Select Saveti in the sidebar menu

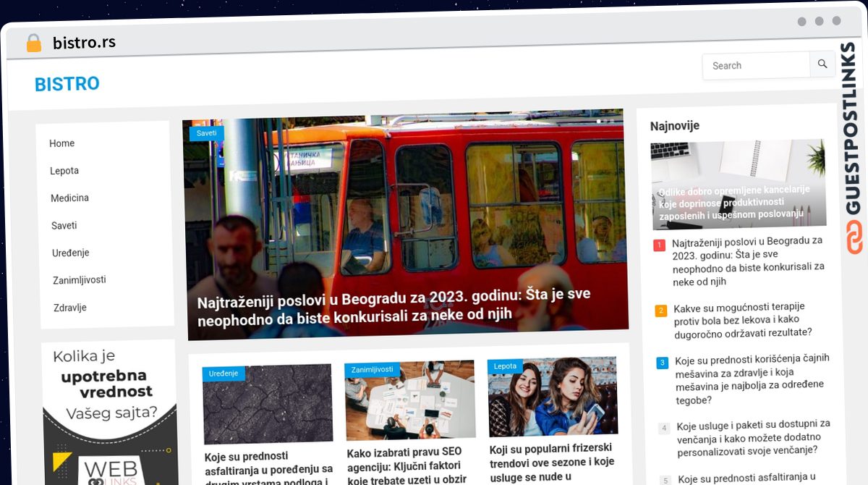tap(64, 225)
